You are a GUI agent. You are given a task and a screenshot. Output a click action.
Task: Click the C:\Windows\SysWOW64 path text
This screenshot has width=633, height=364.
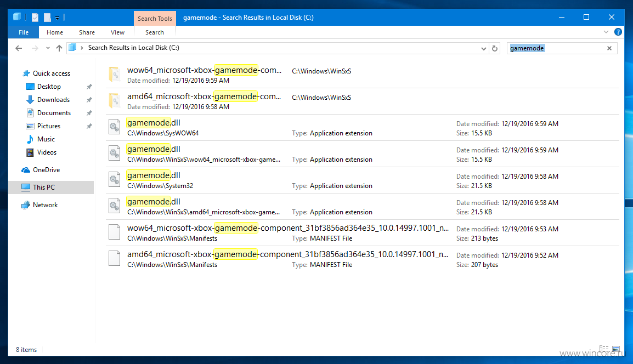[x=163, y=133]
